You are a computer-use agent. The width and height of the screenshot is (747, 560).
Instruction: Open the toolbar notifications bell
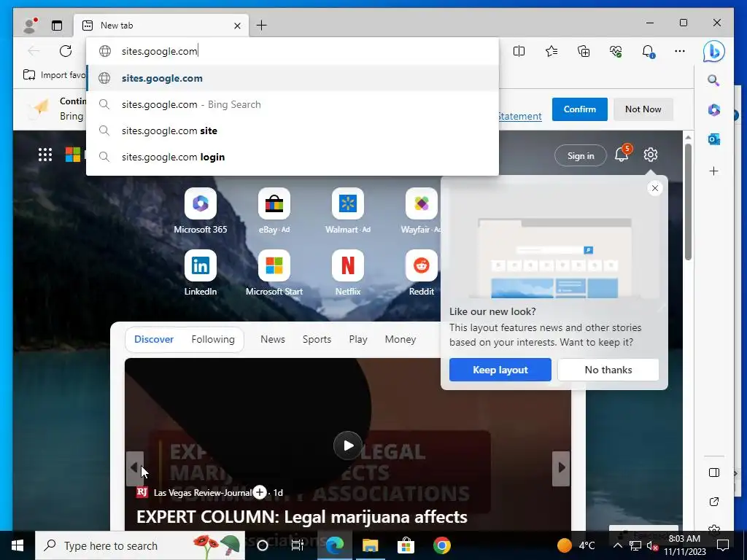(x=648, y=51)
